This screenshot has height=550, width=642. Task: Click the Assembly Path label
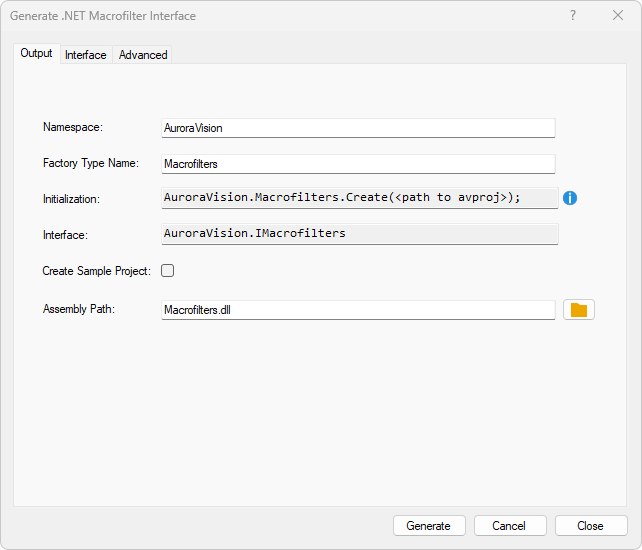click(79, 309)
